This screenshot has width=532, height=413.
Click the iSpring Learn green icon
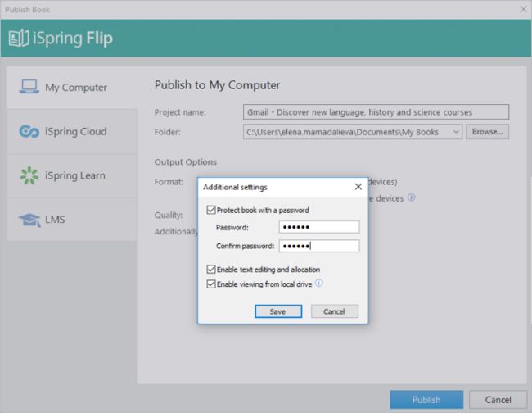(29, 175)
